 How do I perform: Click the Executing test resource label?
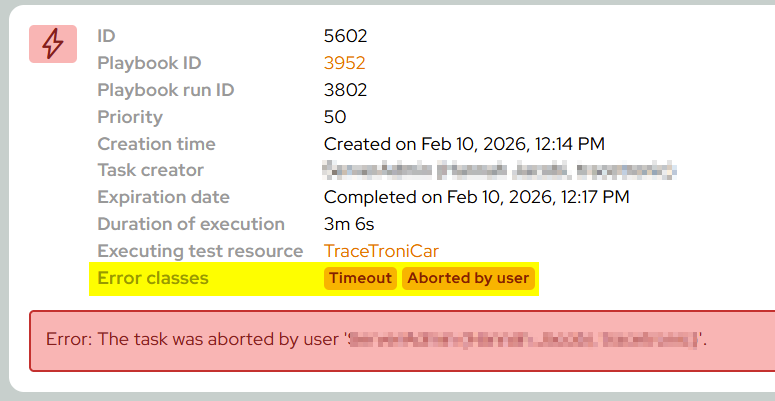click(x=200, y=251)
